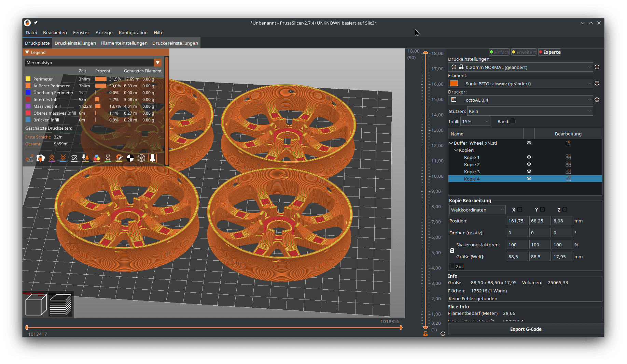Open the Konfiguration menu
This screenshot has height=364, width=627.
coord(133,32)
